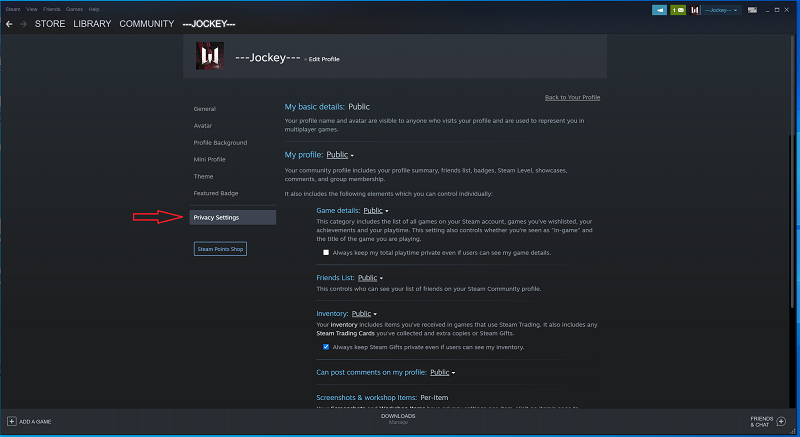800x437 pixels.
Task: Click the Add a Game plus icon
Action: point(11,421)
